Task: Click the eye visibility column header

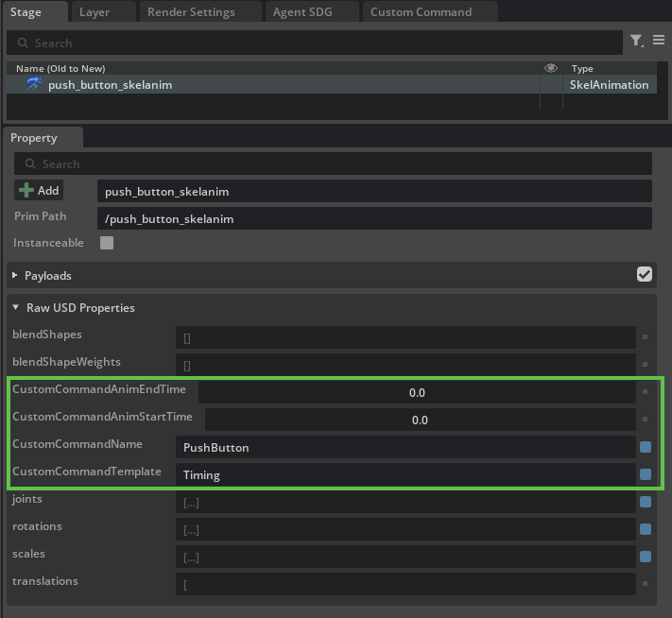Action: 551,68
